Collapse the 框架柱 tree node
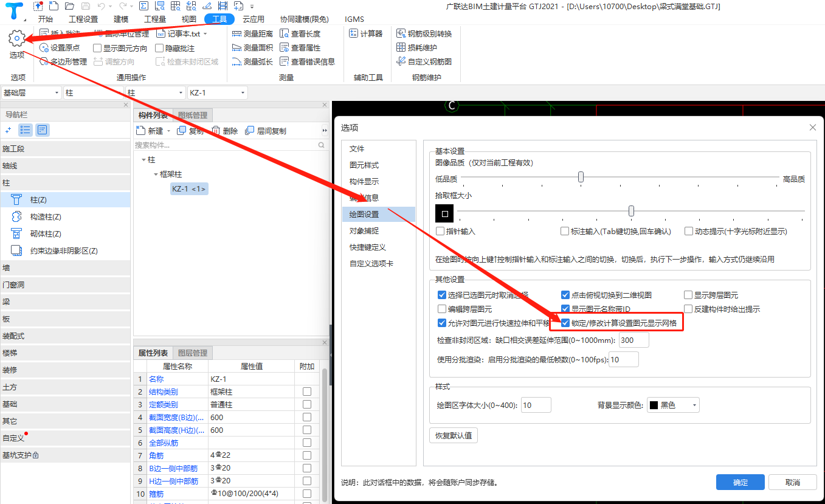825x504 pixels. [x=156, y=174]
